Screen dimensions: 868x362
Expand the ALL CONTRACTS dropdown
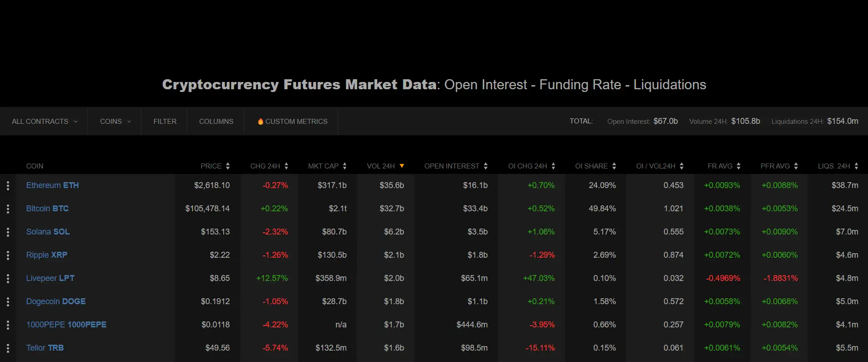pos(44,122)
